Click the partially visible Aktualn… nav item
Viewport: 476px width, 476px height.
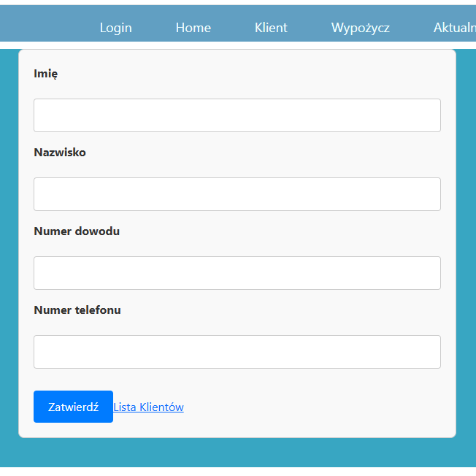click(454, 28)
